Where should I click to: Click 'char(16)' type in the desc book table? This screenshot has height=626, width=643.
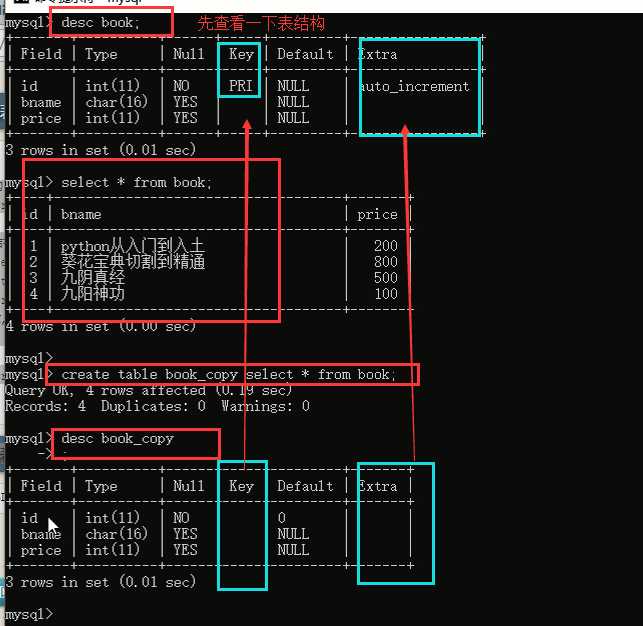click(x=116, y=102)
